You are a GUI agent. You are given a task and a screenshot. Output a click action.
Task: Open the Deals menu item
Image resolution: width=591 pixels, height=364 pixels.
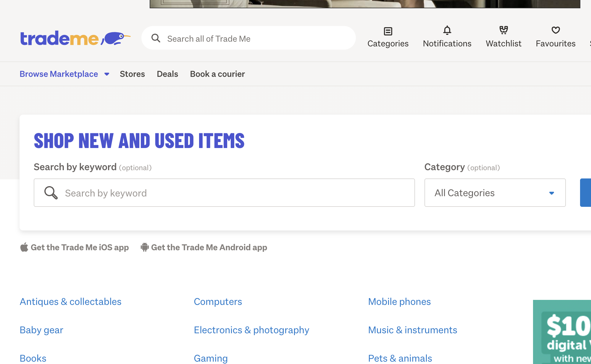(167, 74)
